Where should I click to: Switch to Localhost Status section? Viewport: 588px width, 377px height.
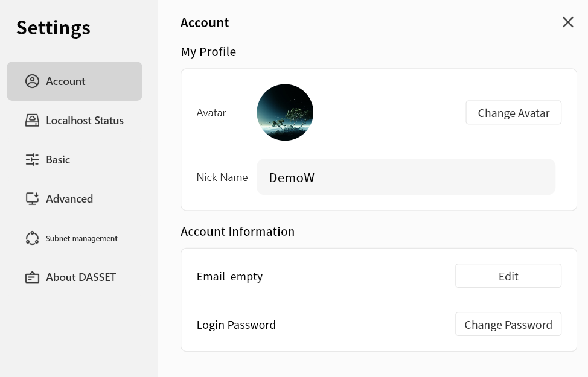click(85, 121)
